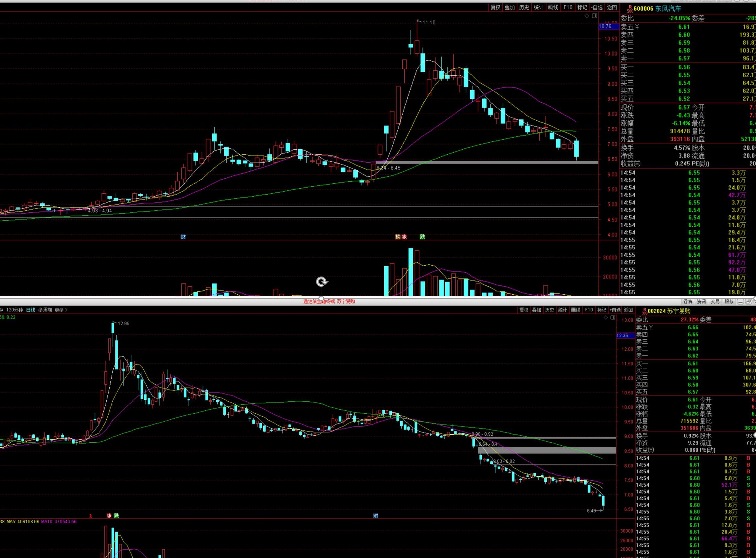
Task: Toggle -自选 watchlist for 东风汽车
Action: (x=597, y=7)
